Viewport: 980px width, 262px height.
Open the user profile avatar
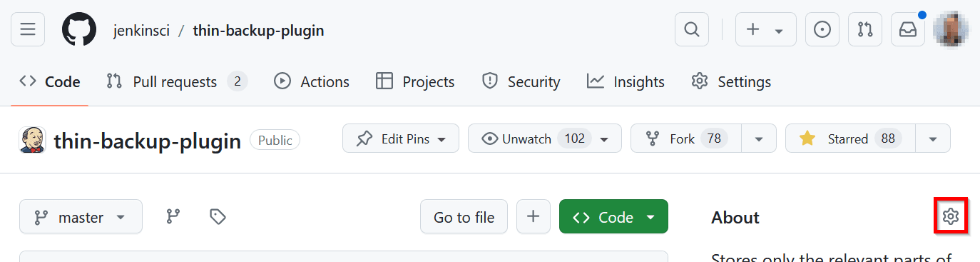point(951,29)
